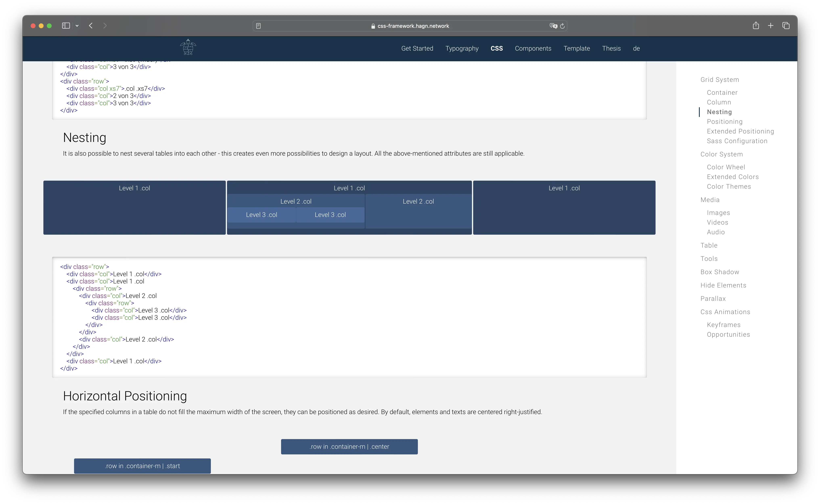This screenshot has width=820, height=504.
Task: Open the Typography menu item
Action: pos(462,48)
